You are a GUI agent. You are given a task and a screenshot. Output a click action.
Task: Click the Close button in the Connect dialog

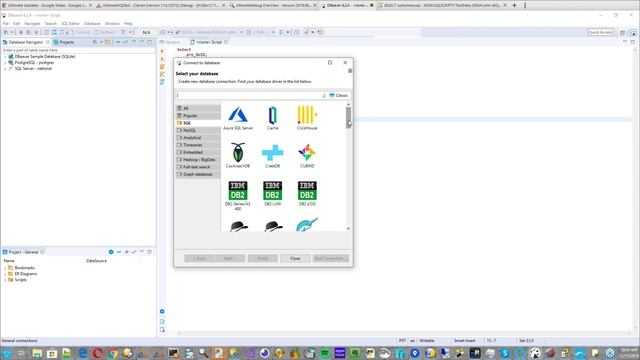click(295, 258)
